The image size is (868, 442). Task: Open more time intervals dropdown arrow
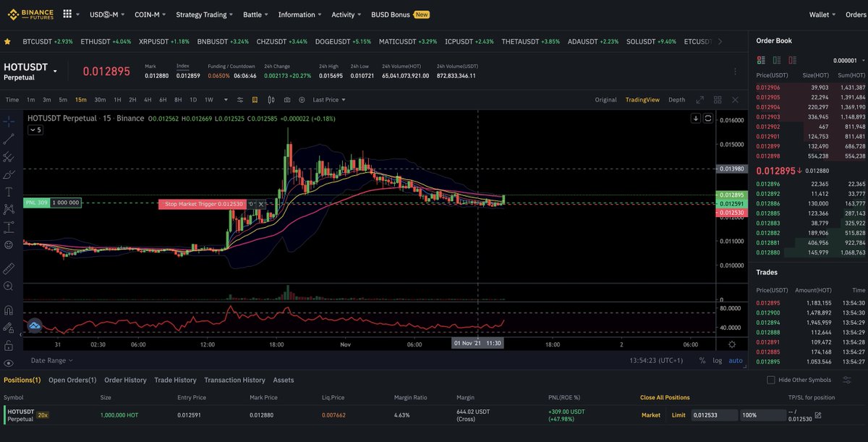tap(226, 100)
